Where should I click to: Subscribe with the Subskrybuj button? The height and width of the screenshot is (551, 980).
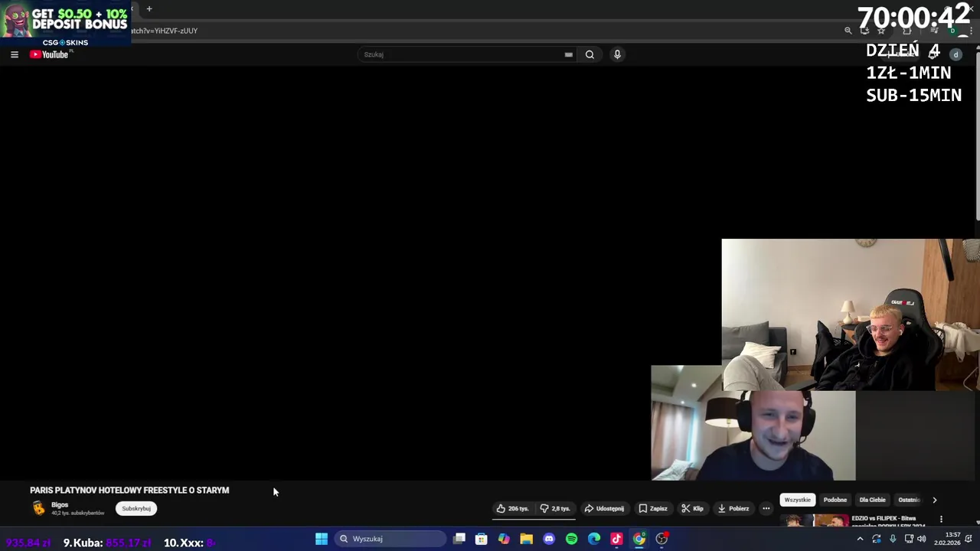tap(136, 508)
